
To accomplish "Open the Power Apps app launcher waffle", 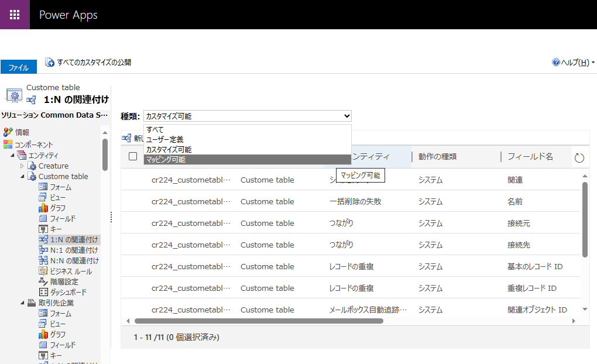I will pos(15,15).
